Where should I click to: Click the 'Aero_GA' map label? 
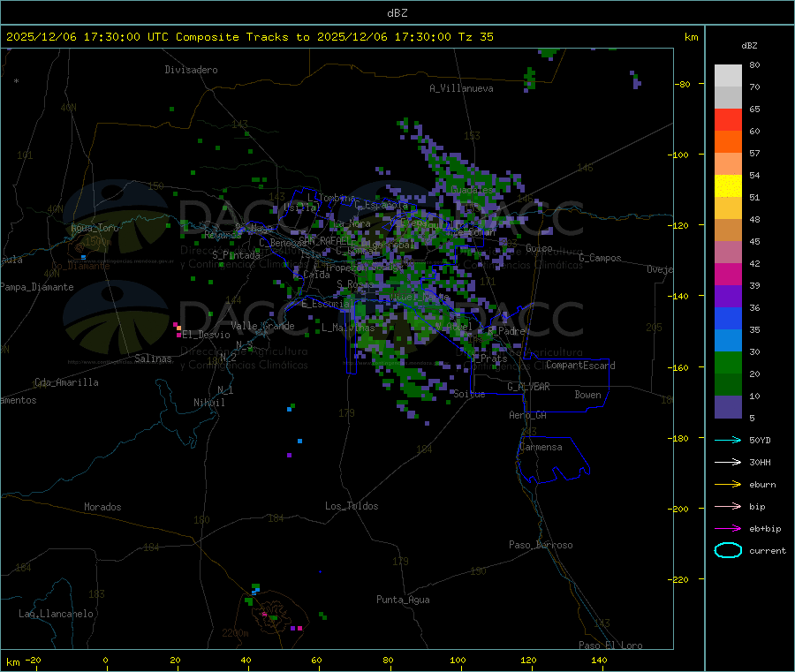click(528, 415)
